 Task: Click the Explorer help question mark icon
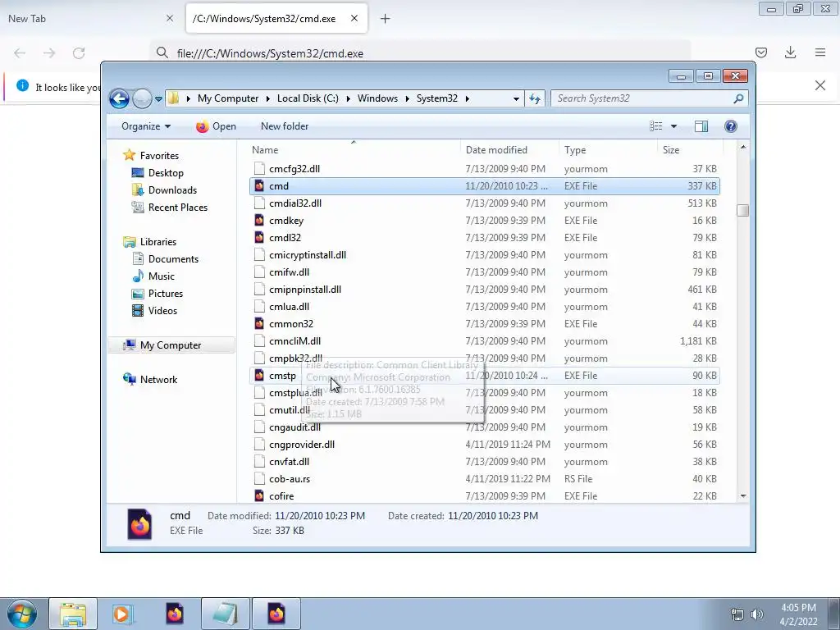(731, 126)
